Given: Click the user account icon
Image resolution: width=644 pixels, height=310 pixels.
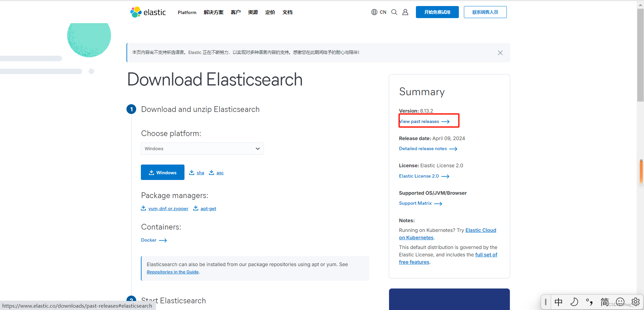Looking at the screenshot, I should point(405,12).
